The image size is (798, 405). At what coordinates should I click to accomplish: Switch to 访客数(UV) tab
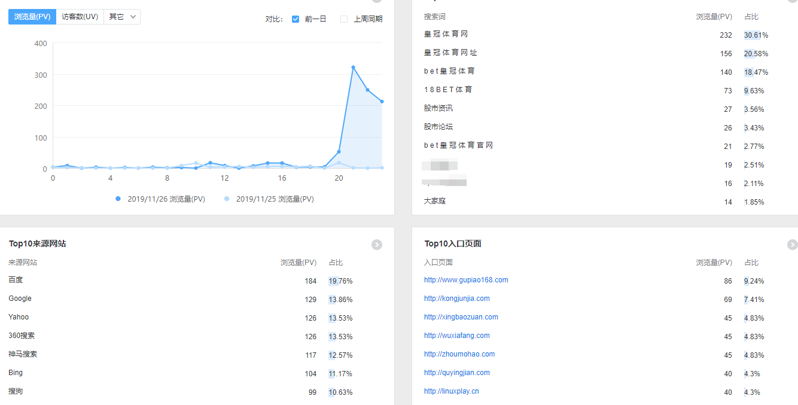point(80,17)
